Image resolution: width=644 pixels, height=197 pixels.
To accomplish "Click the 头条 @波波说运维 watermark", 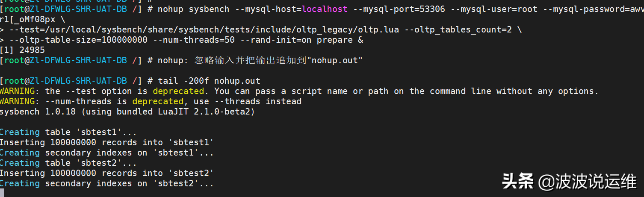I will pos(569,182).
